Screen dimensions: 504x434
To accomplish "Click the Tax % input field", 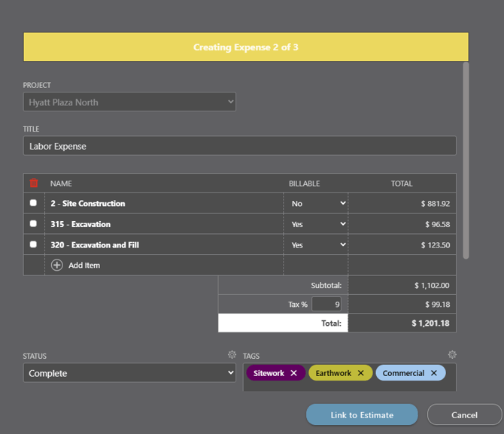I will pos(326,304).
